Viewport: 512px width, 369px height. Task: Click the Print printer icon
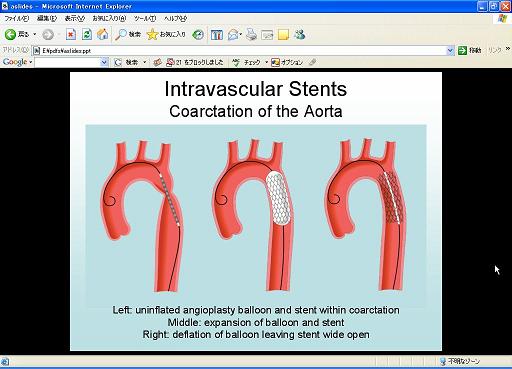(x=251, y=35)
